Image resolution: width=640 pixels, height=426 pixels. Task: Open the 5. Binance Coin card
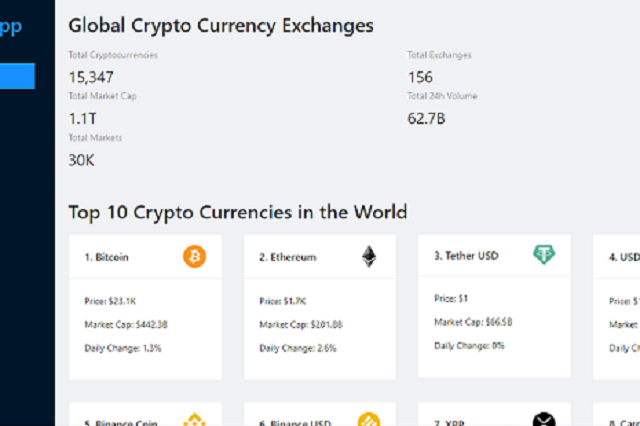click(x=145, y=414)
